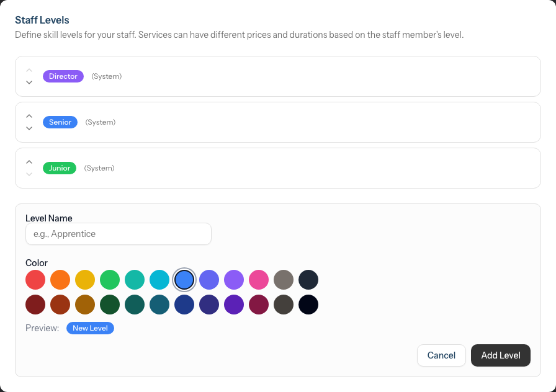Click the disabled down chevron on Junior row
Image resolution: width=556 pixels, height=392 pixels.
point(29,174)
